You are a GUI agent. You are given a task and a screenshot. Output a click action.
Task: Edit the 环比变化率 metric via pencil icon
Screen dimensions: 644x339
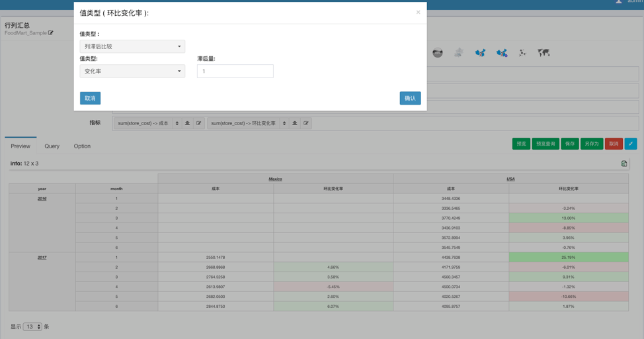(306, 123)
